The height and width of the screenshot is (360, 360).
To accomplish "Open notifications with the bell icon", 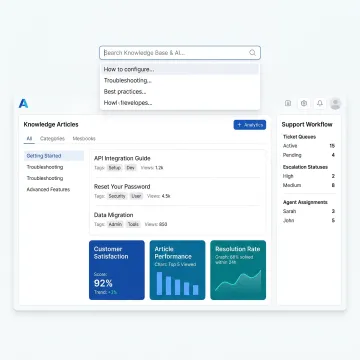I will (x=320, y=103).
